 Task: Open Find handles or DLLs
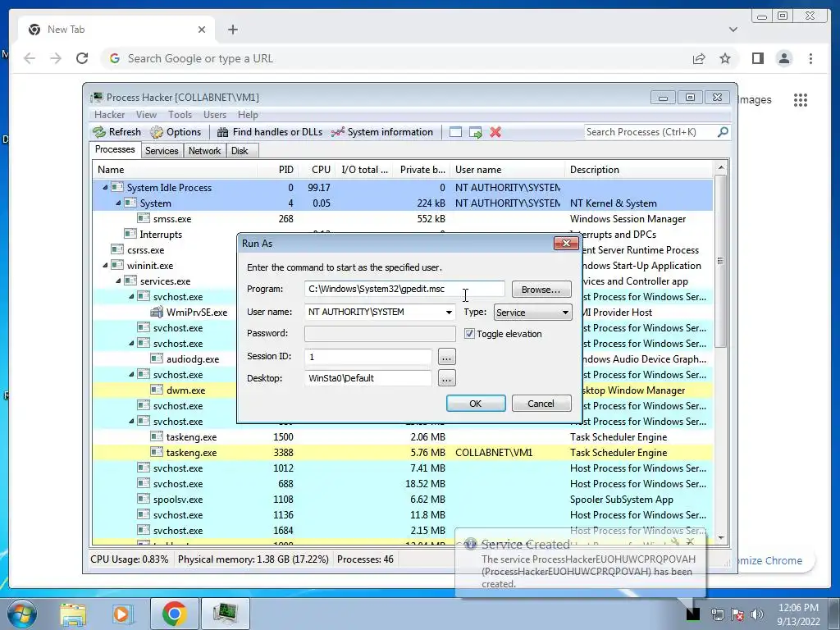[269, 132]
